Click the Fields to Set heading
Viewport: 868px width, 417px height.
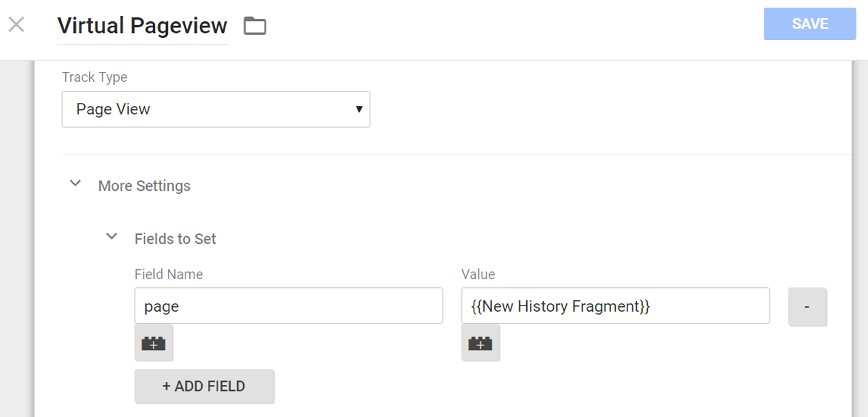click(175, 239)
